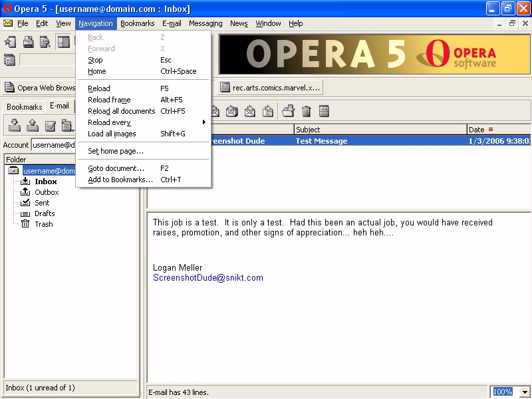Open the ScreenshotDude@snikt.com email link
The height and width of the screenshot is (399, 532).
(208, 277)
